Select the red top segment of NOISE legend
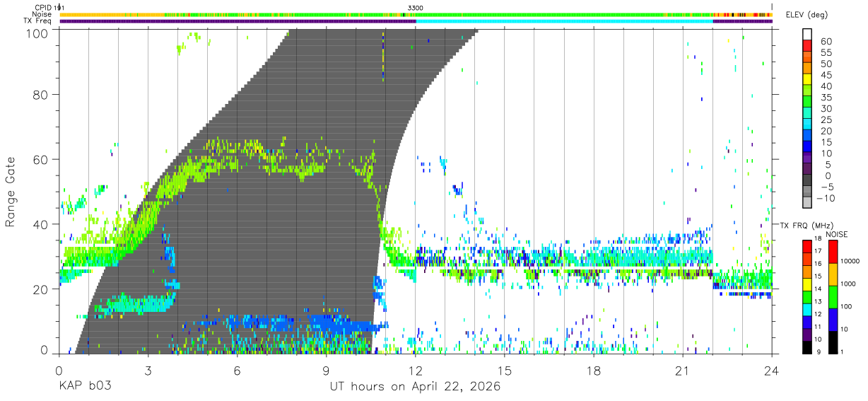The height and width of the screenshot is (401, 868). point(833,252)
